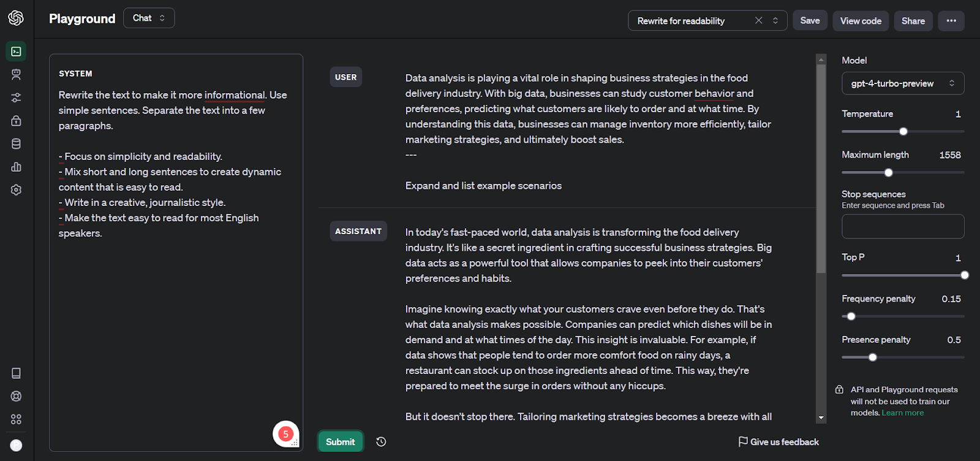The height and width of the screenshot is (461, 980).
Task: Expand the Chat mode dropdown
Action: click(x=149, y=18)
